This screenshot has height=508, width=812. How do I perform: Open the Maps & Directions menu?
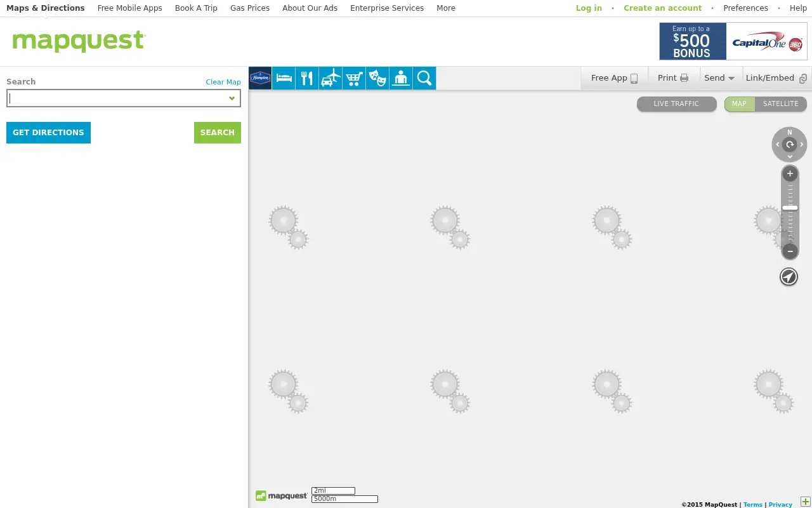(46, 8)
